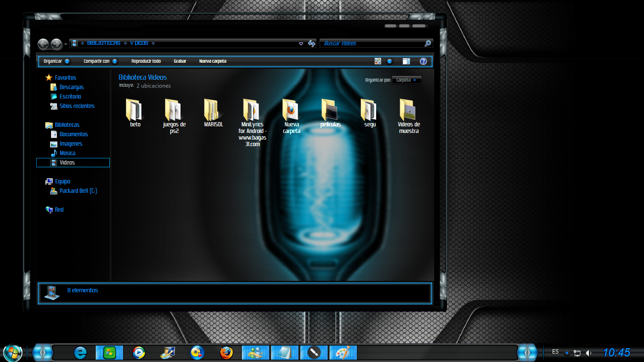Viewport: 644px width, 362px height.
Task: Go forward with the Forward arrow button
Action: [x=56, y=44]
